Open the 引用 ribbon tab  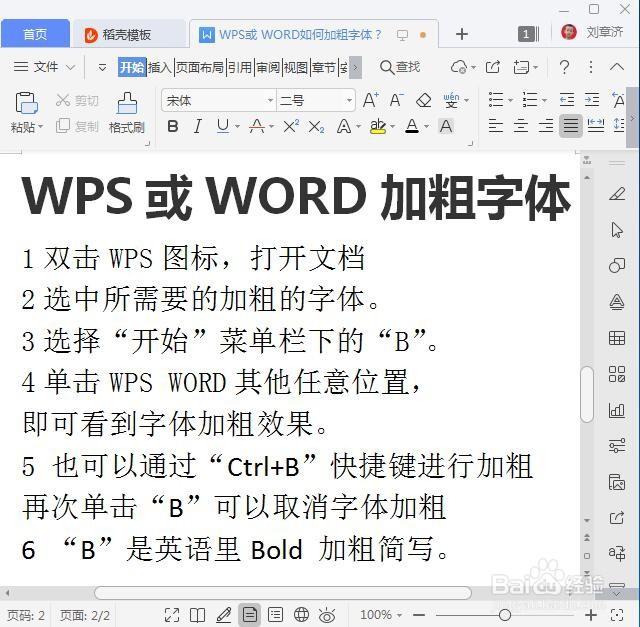(x=239, y=67)
